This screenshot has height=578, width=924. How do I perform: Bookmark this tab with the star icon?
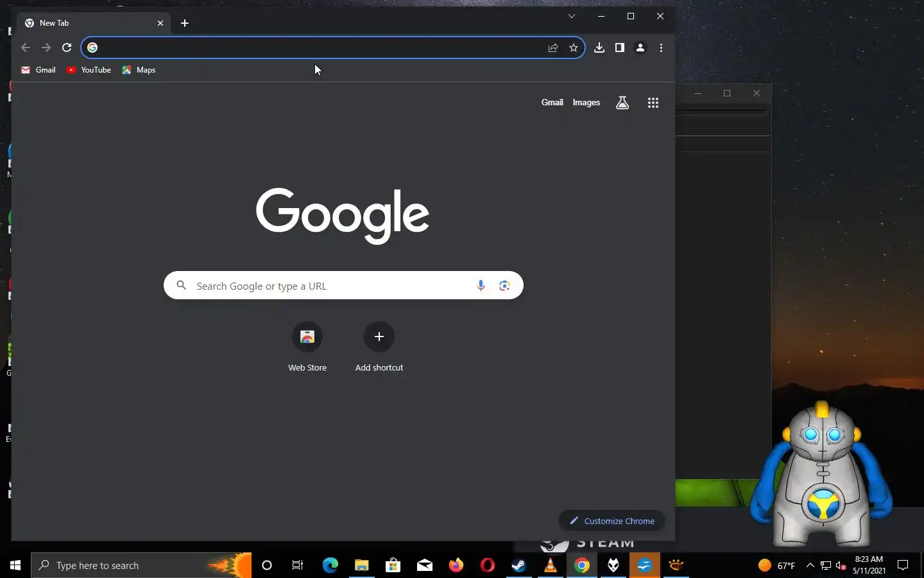click(574, 48)
